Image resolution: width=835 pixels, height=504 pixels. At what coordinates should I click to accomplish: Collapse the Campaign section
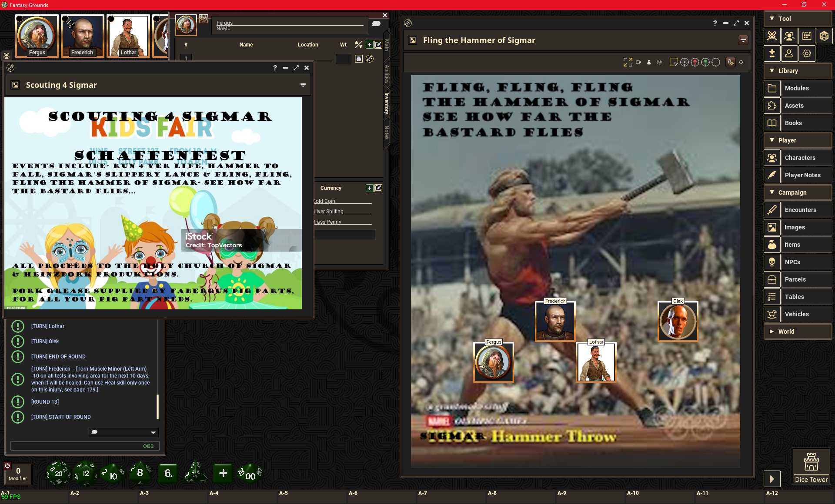click(798, 192)
